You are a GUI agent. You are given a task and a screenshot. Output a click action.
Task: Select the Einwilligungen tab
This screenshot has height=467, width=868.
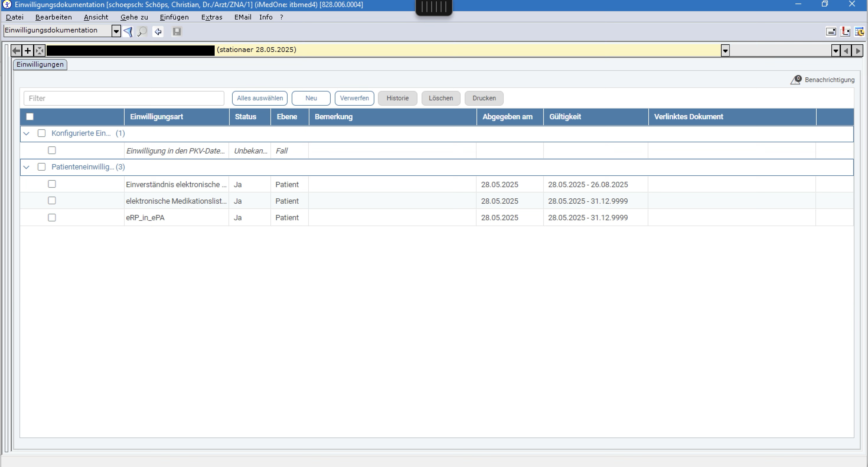point(40,64)
